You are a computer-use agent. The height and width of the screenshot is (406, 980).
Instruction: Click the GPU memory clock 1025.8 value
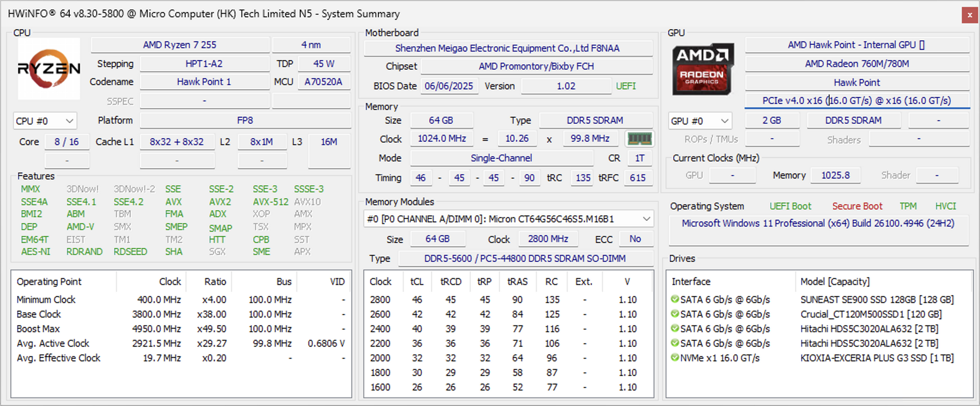pos(836,175)
